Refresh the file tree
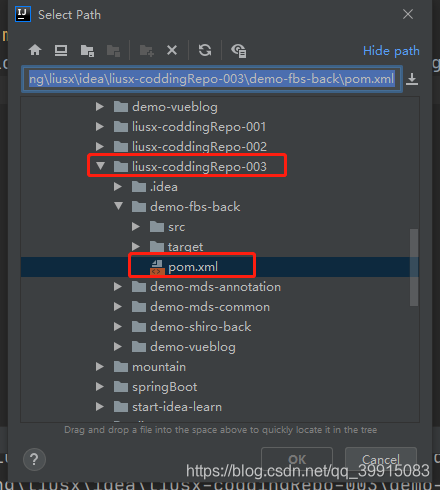Screen dimensions: 440x490 [205, 50]
